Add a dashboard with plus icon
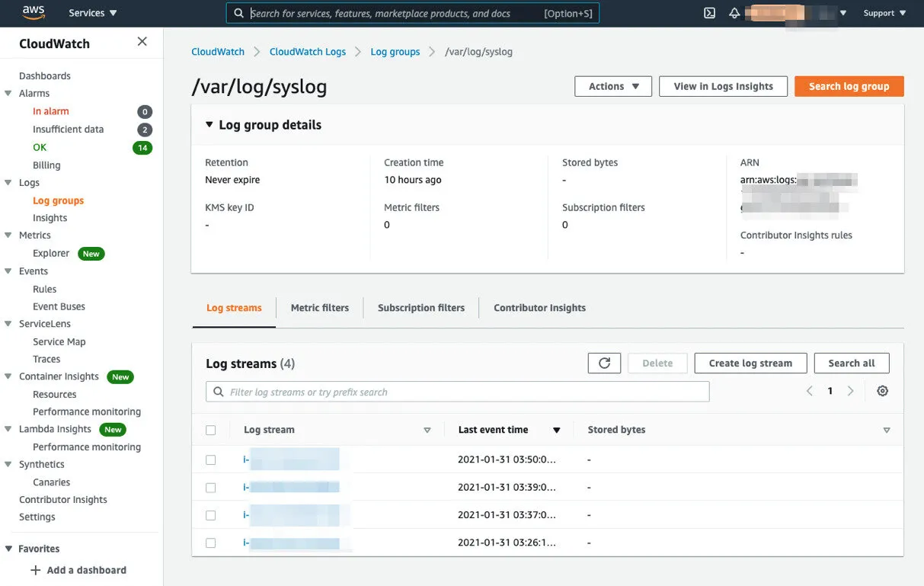 [35, 570]
